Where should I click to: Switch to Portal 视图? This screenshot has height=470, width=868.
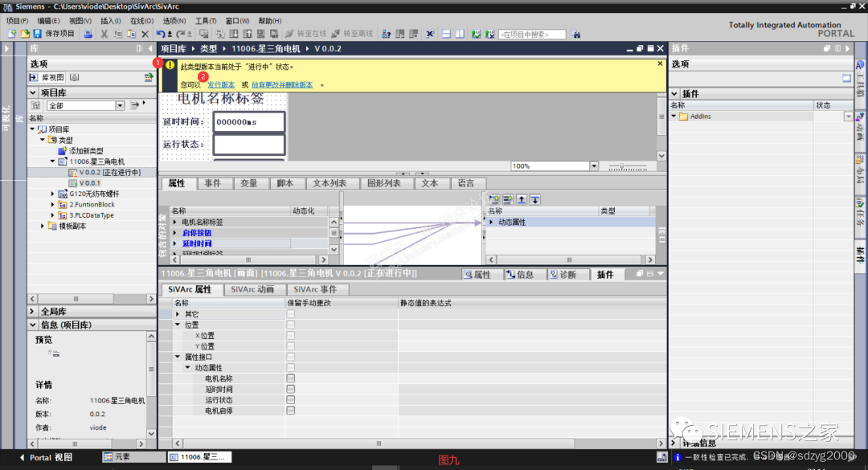tap(46, 458)
